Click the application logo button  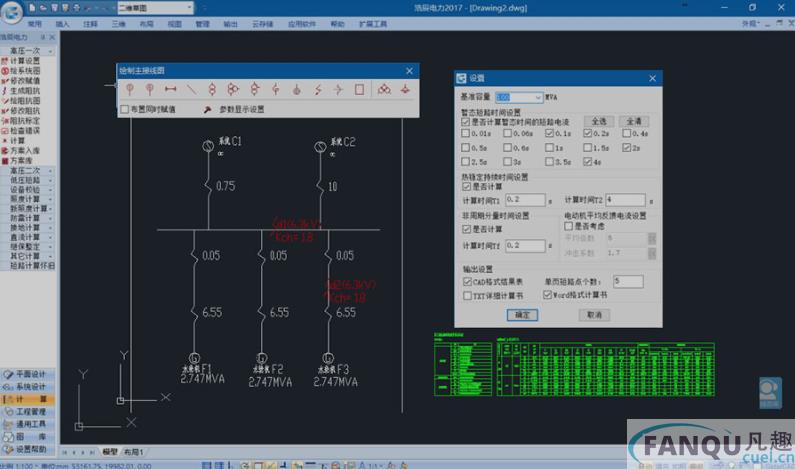coord(11,12)
